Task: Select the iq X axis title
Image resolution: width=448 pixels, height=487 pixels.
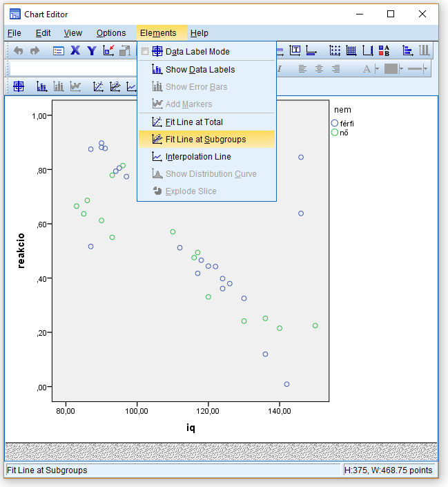Action: click(x=191, y=428)
